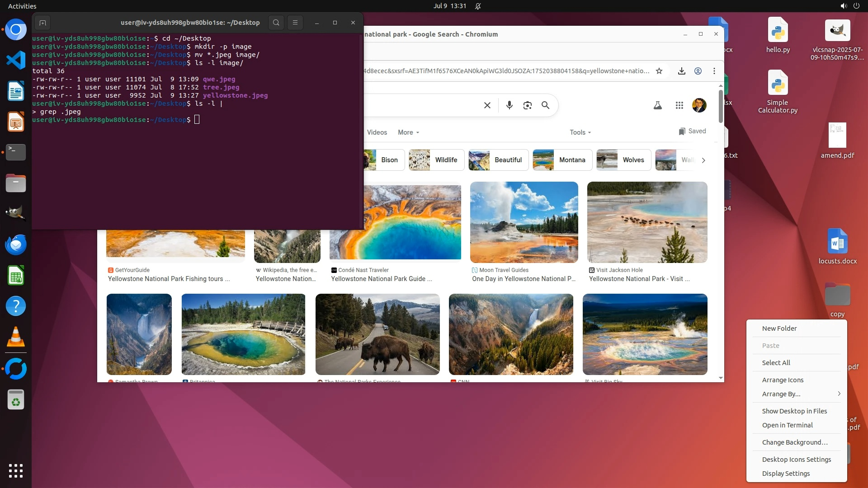868x488 pixels.
Task: Click the terminal search icon
Action: (276, 23)
